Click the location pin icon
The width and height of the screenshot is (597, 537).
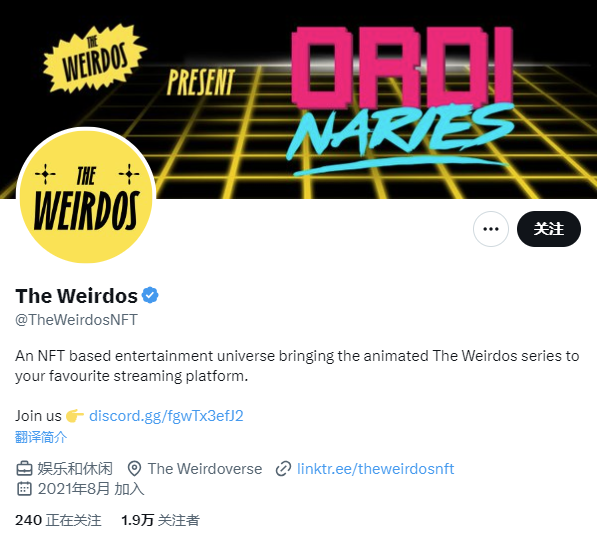(134, 469)
